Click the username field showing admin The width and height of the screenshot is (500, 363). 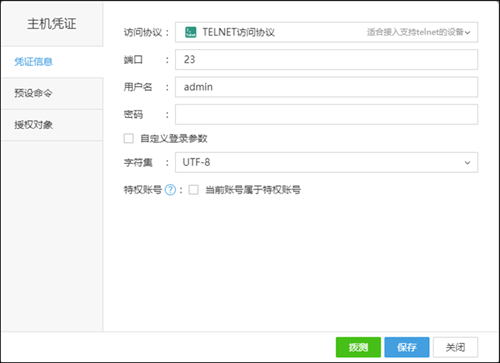(x=326, y=87)
